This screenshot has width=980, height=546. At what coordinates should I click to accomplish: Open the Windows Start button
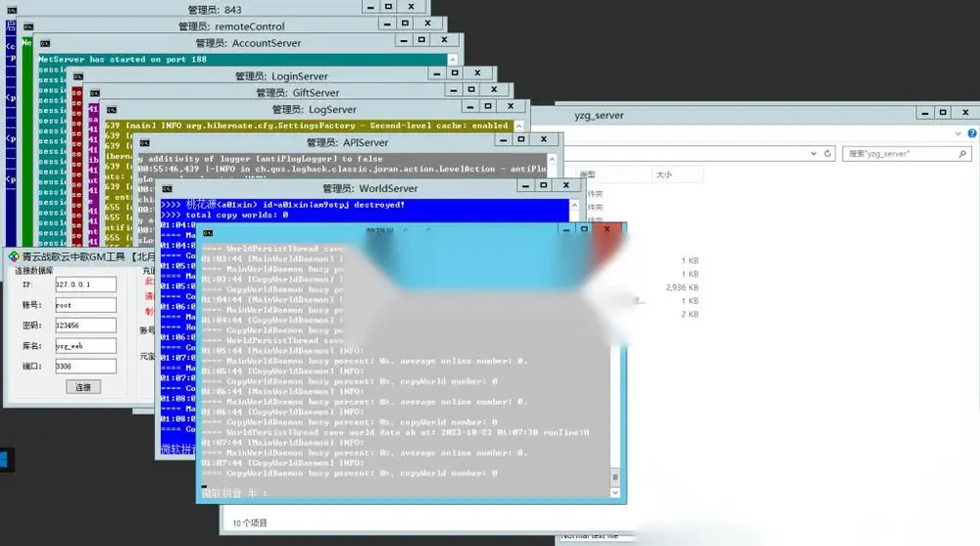click(4, 461)
